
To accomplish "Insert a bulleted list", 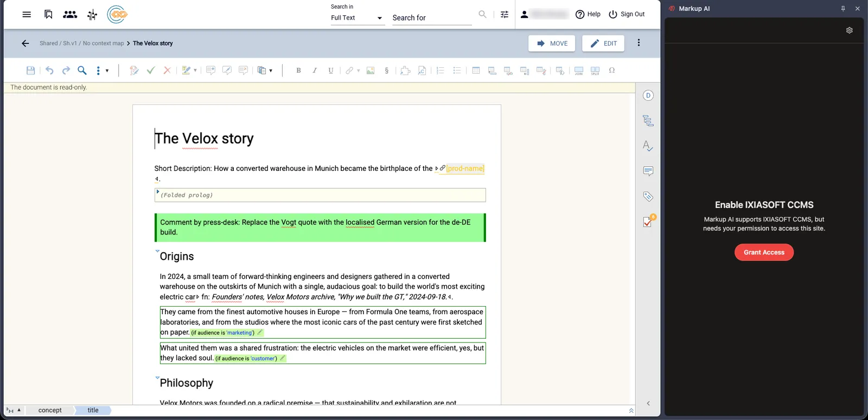I will point(457,71).
